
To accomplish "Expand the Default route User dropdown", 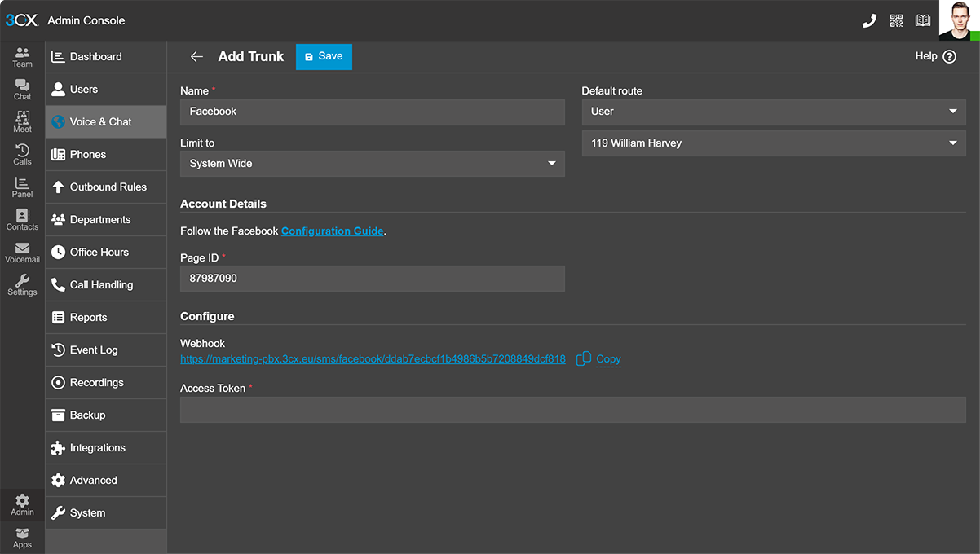I will [774, 112].
